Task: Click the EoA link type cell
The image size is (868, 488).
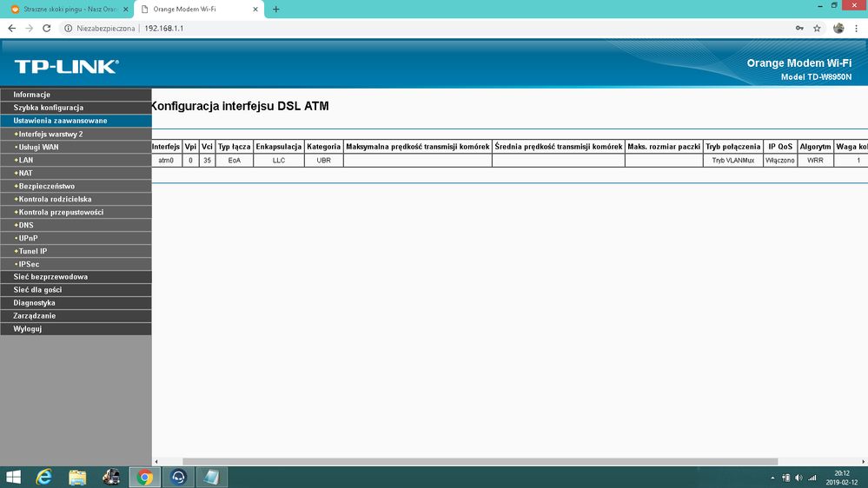Action: click(x=235, y=161)
